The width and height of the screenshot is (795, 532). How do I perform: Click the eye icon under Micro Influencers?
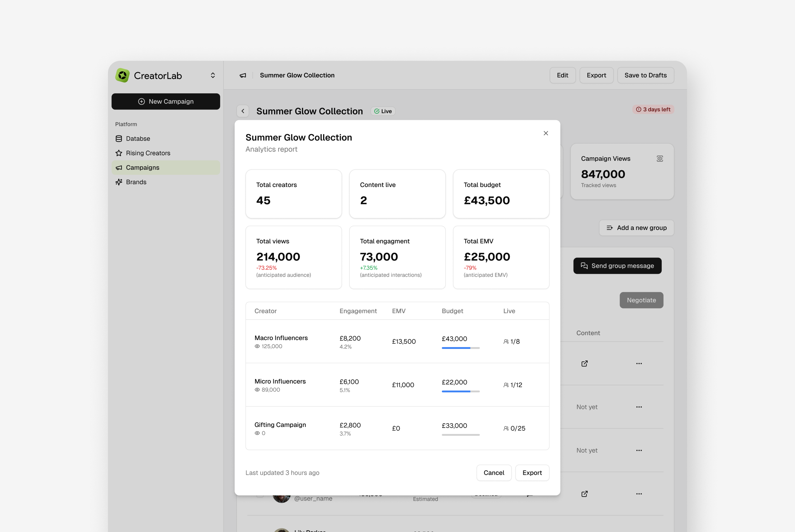[257, 390]
